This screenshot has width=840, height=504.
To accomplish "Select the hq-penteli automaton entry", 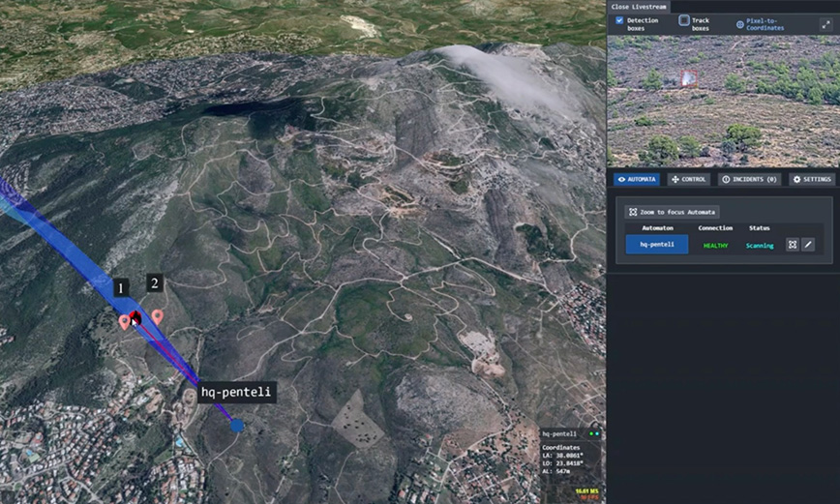I will [656, 245].
